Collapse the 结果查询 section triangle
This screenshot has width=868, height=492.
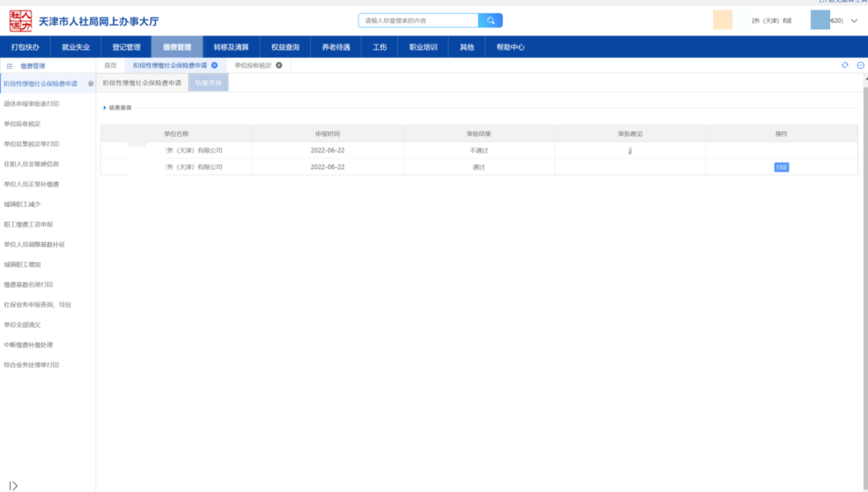104,107
